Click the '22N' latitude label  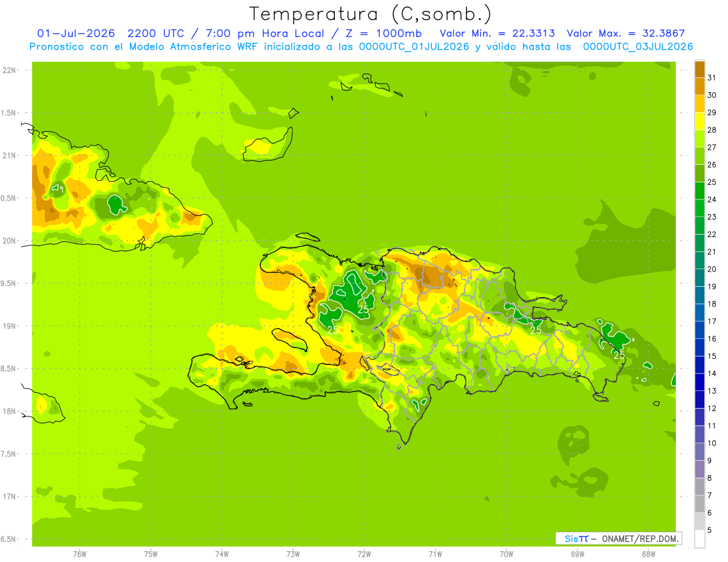(9, 70)
